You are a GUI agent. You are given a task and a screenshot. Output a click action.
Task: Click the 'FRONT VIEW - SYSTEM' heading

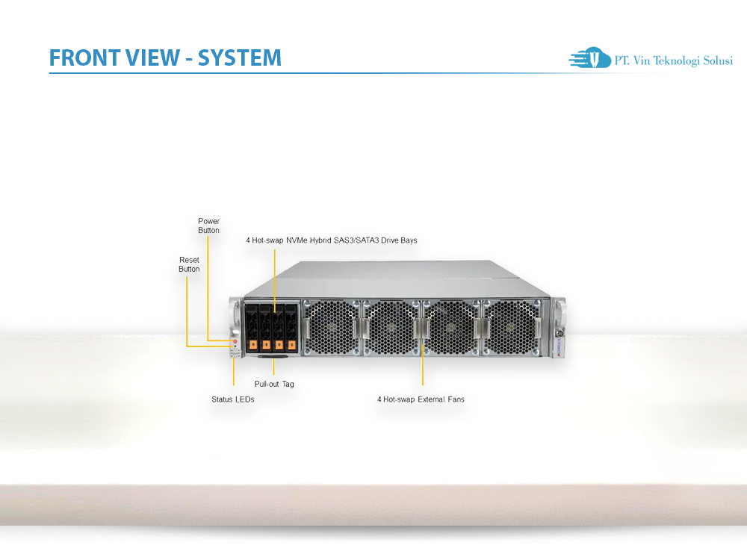point(165,57)
